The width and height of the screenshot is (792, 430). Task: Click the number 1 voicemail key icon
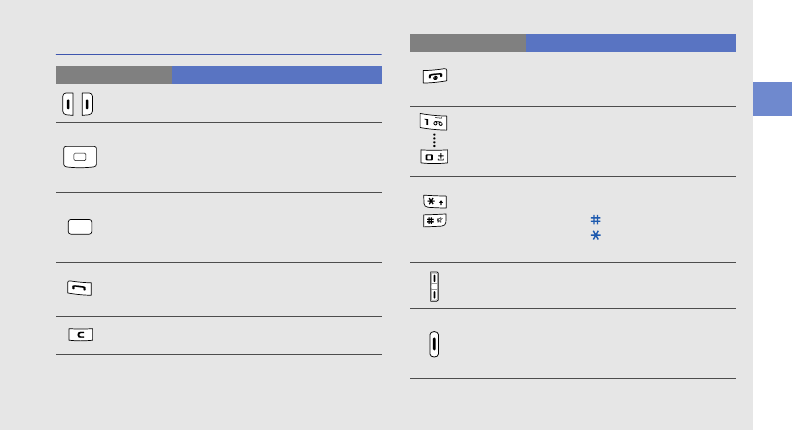pyautogui.click(x=434, y=121)
